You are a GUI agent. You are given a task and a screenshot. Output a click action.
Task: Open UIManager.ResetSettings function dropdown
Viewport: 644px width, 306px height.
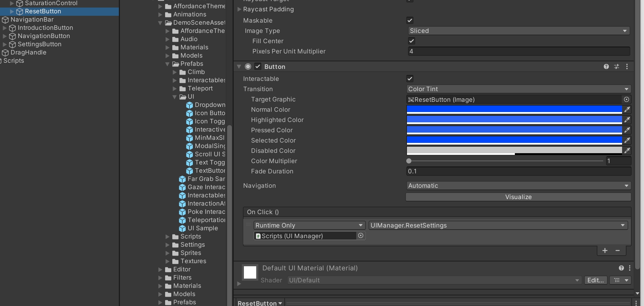pyautogui.click(x=498, y=225)
